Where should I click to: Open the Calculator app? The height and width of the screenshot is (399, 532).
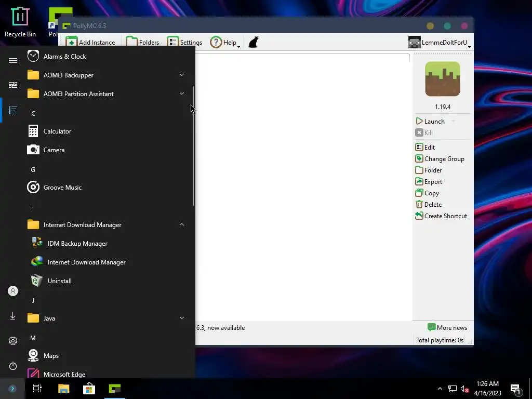click(107, 131)
